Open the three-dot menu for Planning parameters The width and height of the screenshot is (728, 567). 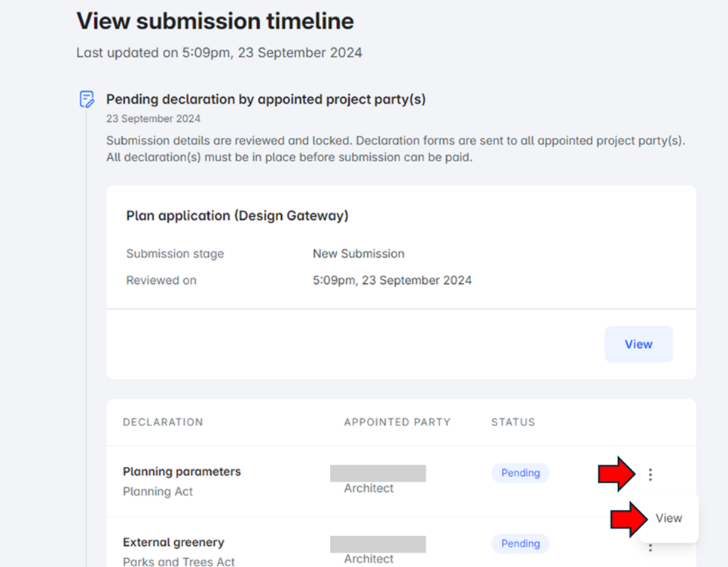tap(650, 474)
